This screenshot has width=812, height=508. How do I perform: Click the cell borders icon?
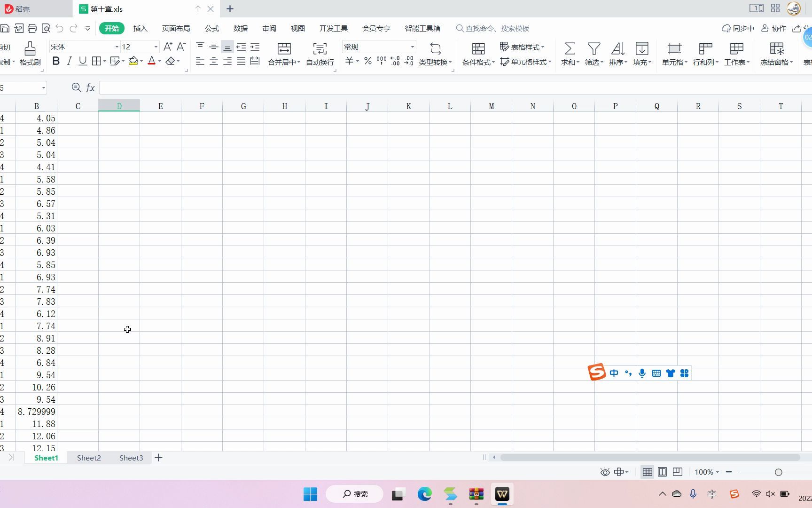(x=96, y=61)
